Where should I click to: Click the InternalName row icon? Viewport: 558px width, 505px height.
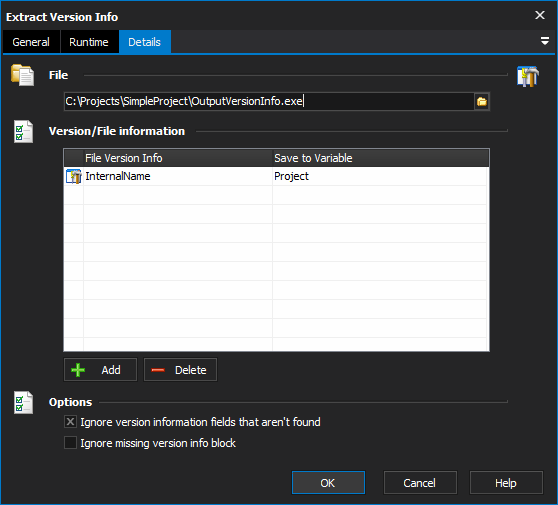[x=74, y=177]
